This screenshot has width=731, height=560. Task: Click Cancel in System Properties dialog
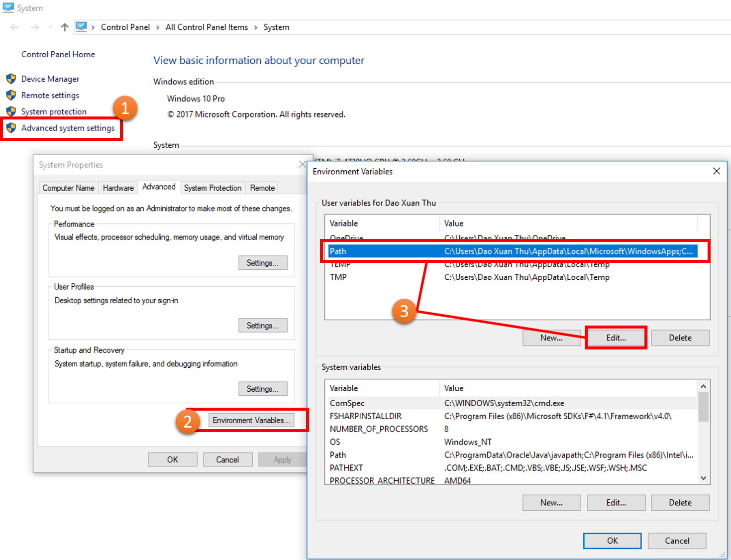(x=227, y=459)
